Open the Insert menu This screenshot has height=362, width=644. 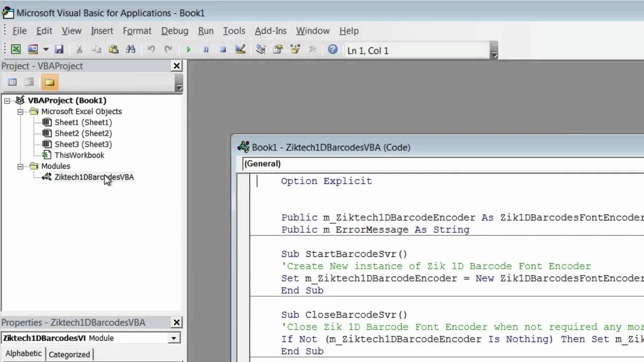(102, 31)
